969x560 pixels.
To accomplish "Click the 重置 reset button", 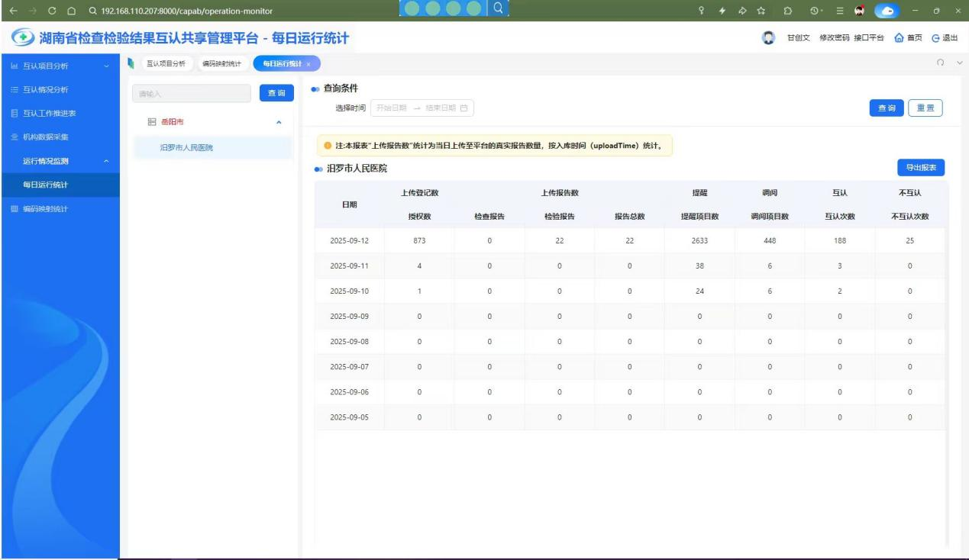I will (x=926, y=108).
